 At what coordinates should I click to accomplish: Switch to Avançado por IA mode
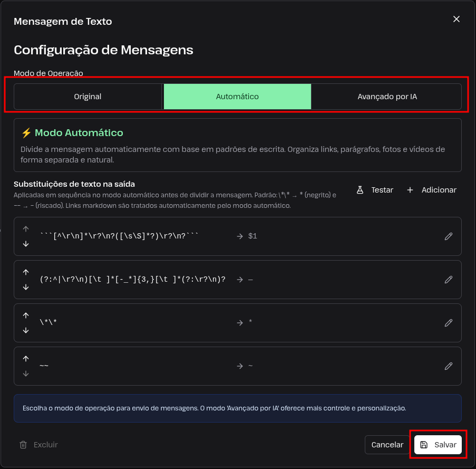pos(387,97)
